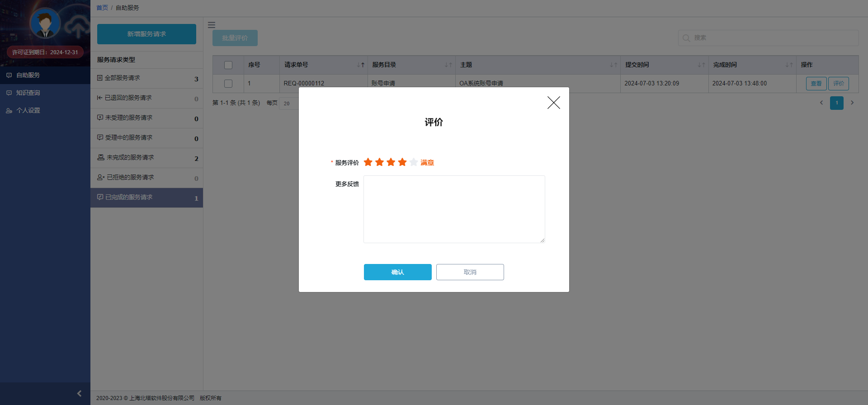Check the select-all header checkbox
The width and height of the screenshot is (868, 405).
tap(228, 65)
